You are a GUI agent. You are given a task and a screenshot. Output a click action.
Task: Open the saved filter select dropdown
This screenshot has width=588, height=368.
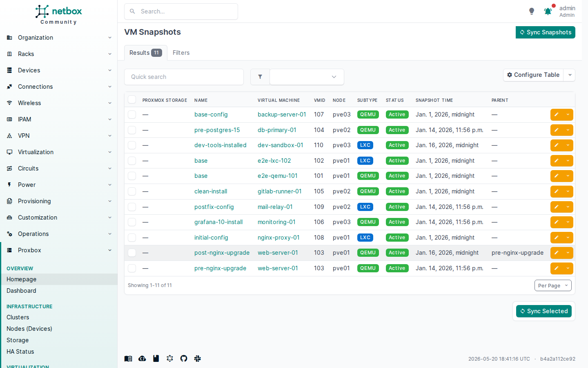tap(307, 77)
